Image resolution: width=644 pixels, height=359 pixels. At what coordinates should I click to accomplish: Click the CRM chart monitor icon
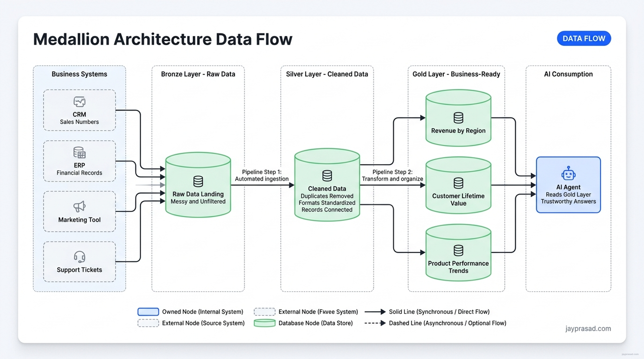pyautogui.click(x=79, y=102)
